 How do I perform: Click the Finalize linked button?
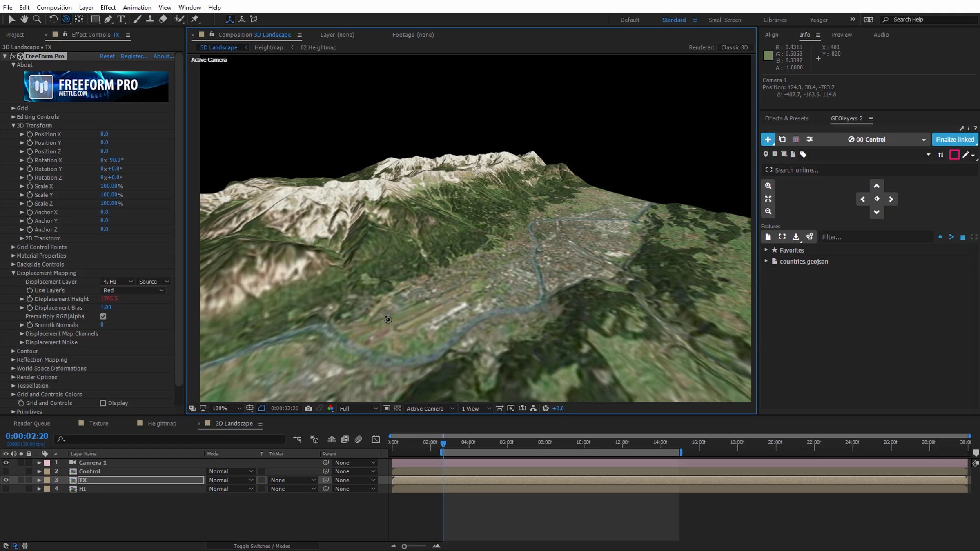[955, 140]
